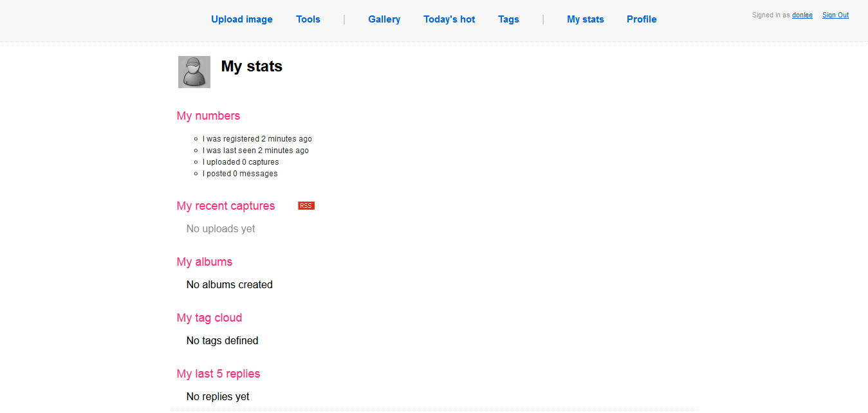
Task: Click the "No albums created" text
Action: [x=230, y=285]
